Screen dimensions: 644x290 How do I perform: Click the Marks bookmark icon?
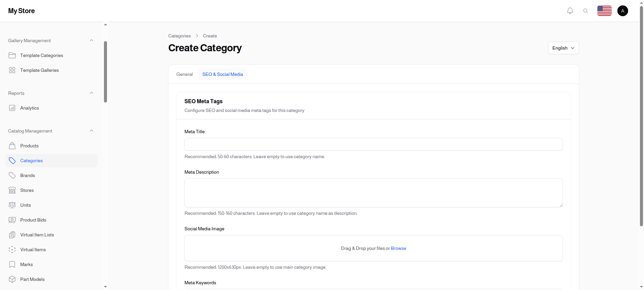pos(12,264)
